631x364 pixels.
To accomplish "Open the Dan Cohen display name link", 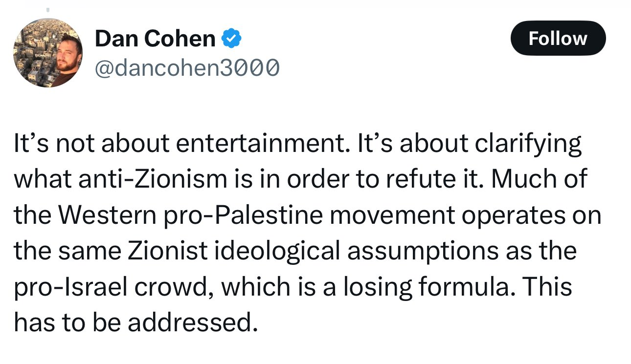I will (x=155, y=39).
